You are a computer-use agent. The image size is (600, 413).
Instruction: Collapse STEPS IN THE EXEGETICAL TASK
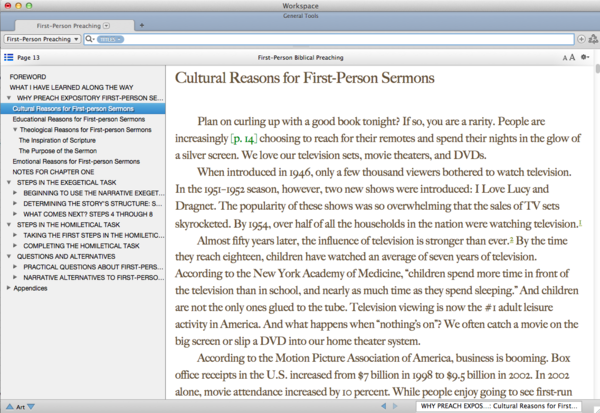click(9, 183)
